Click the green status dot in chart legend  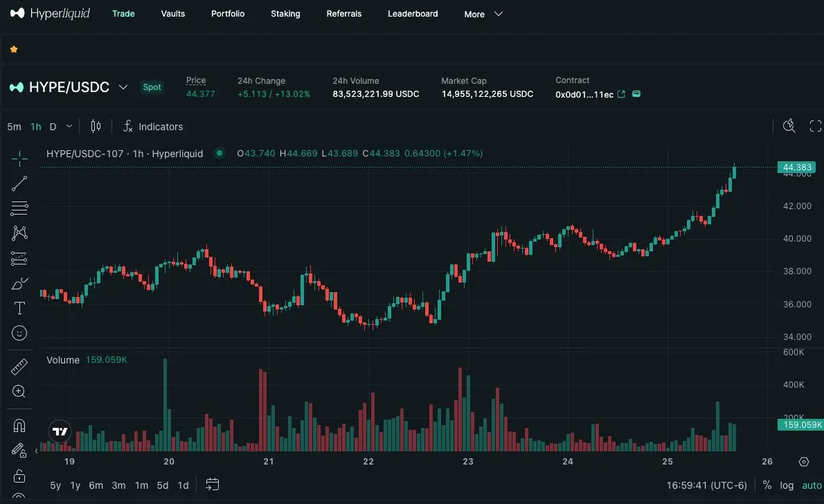point(219,153)
